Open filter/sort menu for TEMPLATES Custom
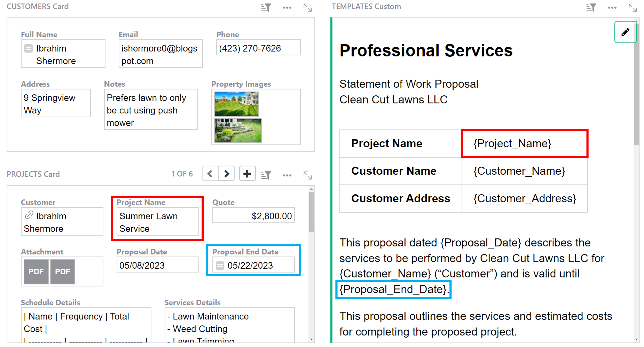Screen dimensions: 644x347 click(591, 7)
